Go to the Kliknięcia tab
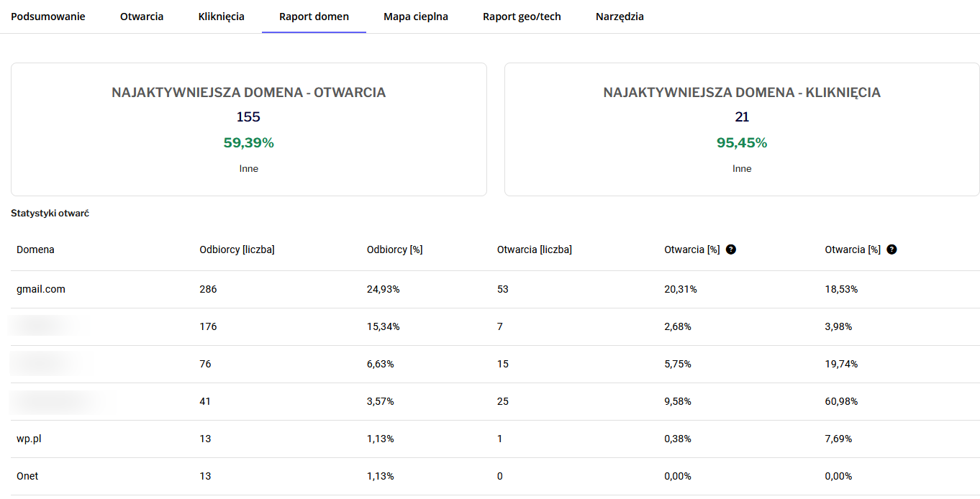The height and width of the screenshot is (499, 980). tap(221, 17)
